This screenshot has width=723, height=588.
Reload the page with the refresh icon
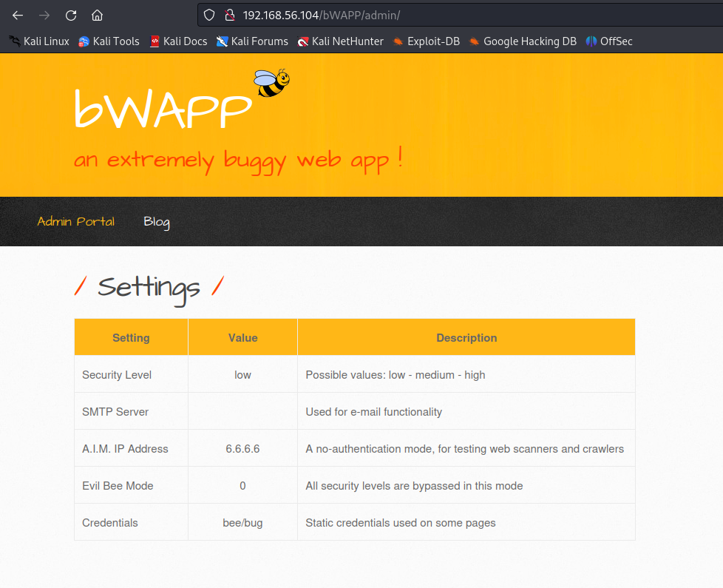[x=70, y=16]
